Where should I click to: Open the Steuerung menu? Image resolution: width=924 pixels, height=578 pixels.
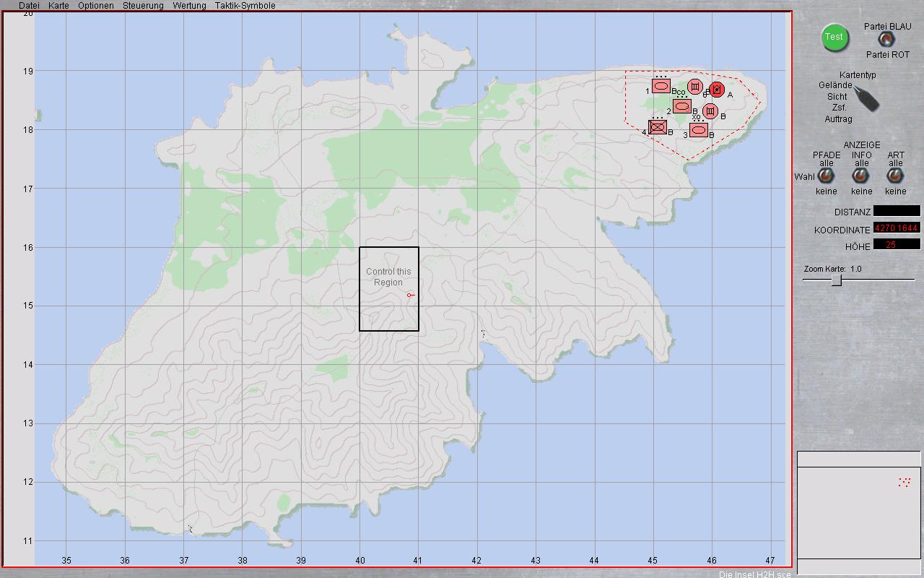(x=143, y=6)
